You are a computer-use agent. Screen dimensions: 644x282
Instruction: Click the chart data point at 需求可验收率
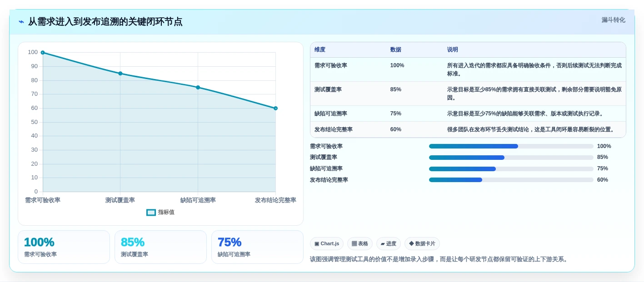pyautogui.click(x=43, y=53)
